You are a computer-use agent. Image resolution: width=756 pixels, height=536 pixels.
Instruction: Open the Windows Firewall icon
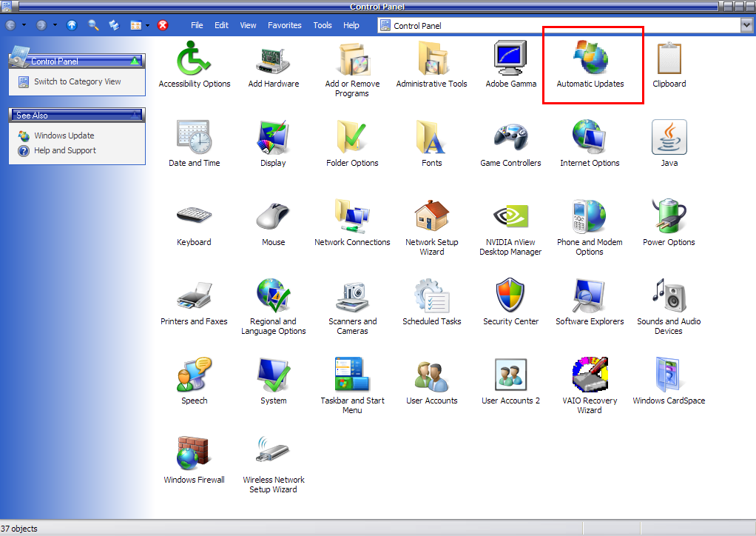[x=193, y=454]
